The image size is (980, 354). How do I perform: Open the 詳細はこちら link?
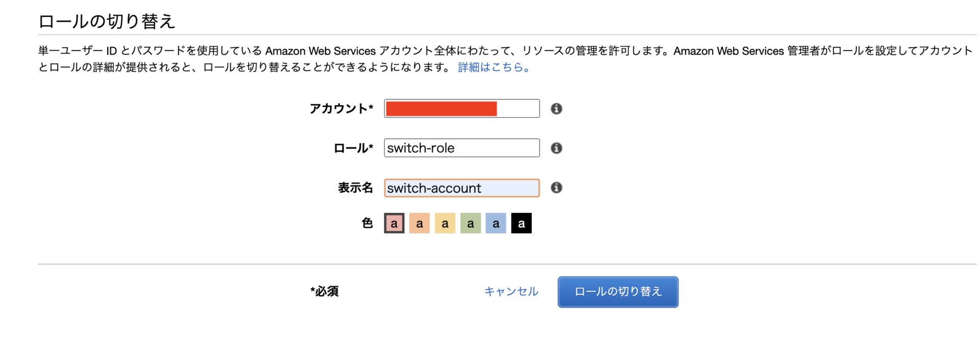point(494,67)
